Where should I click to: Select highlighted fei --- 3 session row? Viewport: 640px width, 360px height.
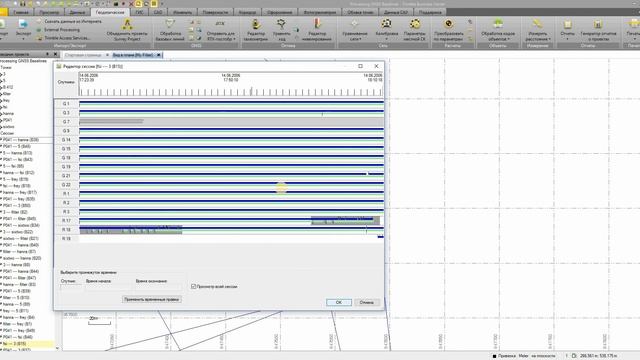(27, 344)
